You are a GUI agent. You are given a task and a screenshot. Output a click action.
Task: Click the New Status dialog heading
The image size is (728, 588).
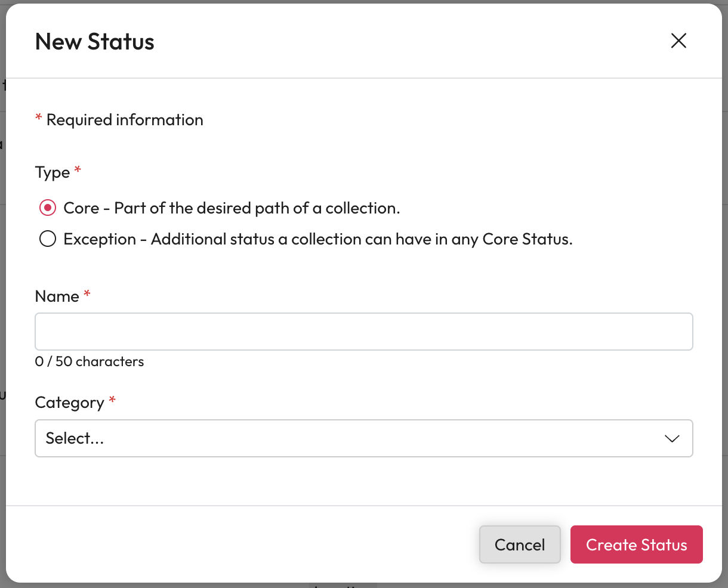(95, 42)
